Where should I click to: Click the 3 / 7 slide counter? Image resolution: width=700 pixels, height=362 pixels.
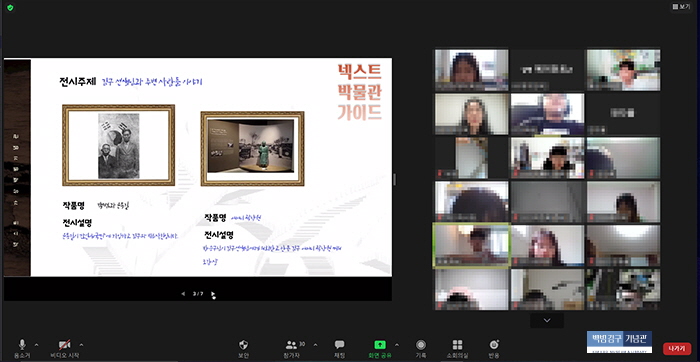coord(198,294)
